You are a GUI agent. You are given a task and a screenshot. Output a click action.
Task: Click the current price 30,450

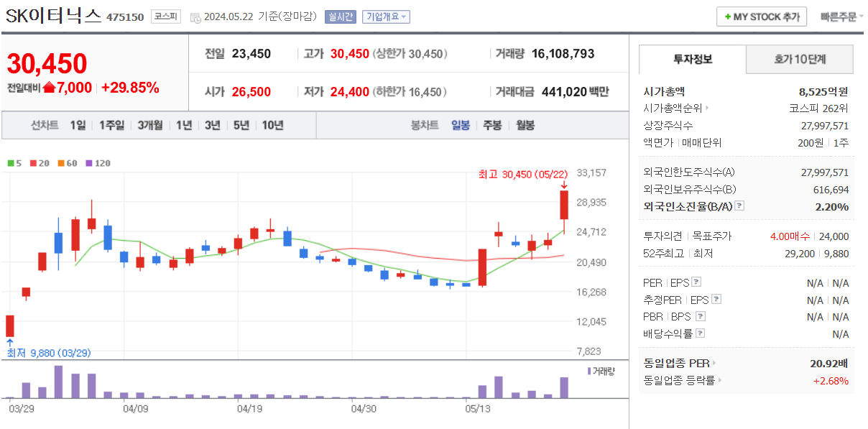tap(47, 64)
